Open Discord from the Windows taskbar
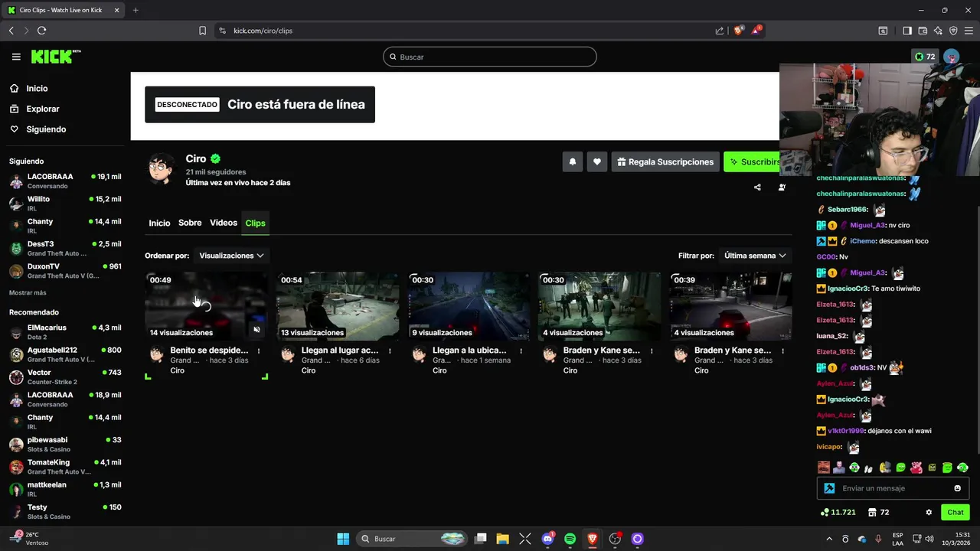This screenshot has height=551, width=980. click(547, 539)
